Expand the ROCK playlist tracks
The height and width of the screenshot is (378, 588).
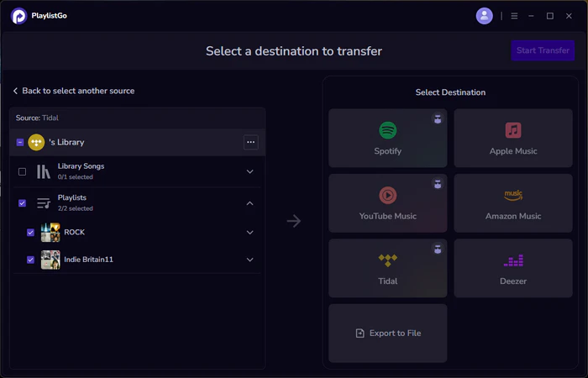pyautogui.click(x=249, y=233)
